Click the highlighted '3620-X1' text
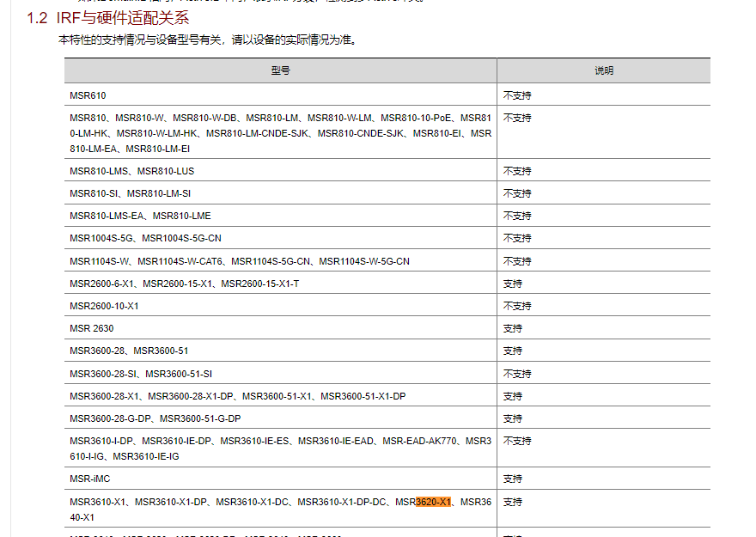Viewport: 756px width, 537px height. pos(434,502)
